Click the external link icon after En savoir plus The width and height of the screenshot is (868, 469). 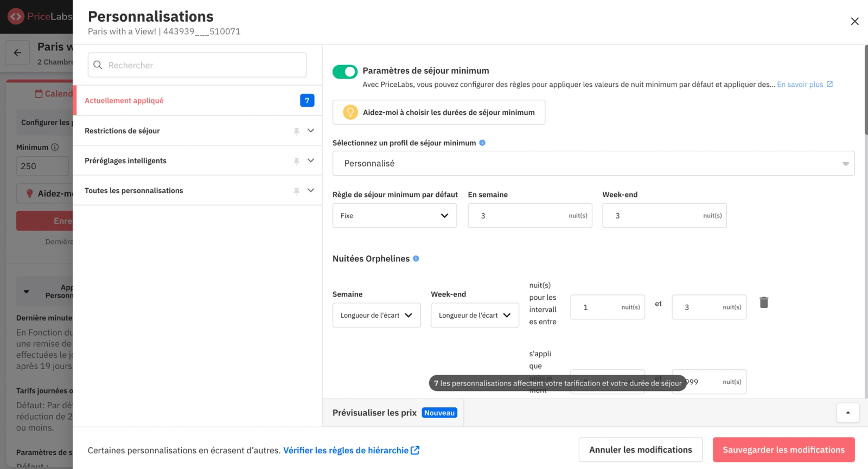click(829, 84)
